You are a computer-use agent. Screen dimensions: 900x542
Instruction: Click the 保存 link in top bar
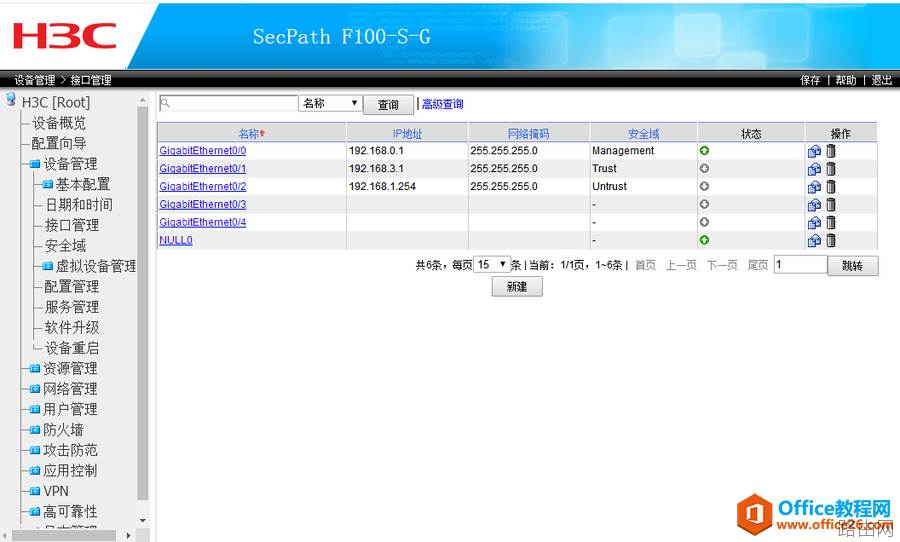point(810,80)
